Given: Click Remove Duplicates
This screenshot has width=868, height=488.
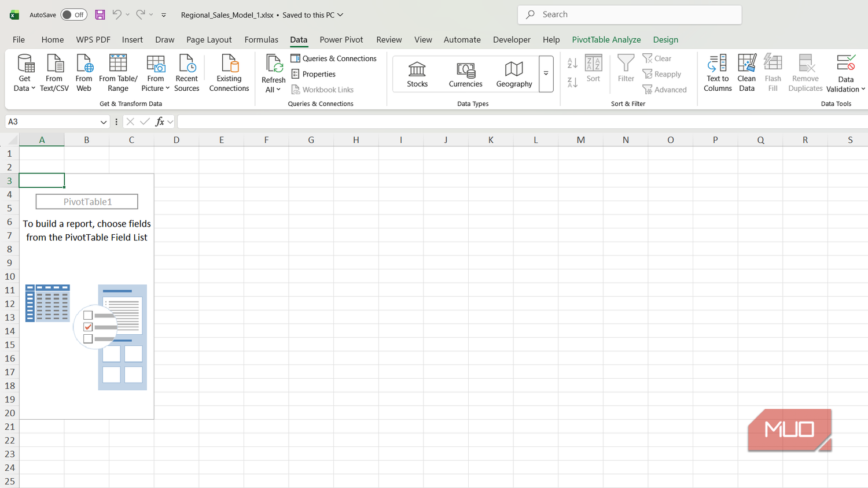Looking at the screenshot, I should coord(806,73).
